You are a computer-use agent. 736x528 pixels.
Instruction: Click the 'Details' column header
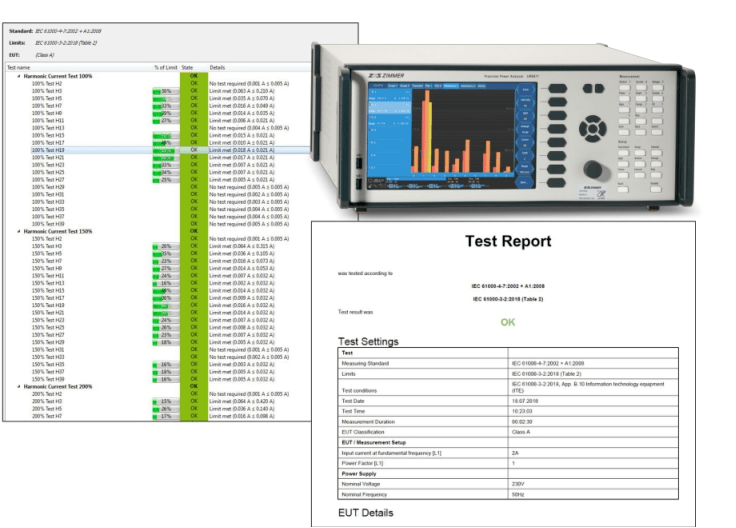(x=217, y=67)
